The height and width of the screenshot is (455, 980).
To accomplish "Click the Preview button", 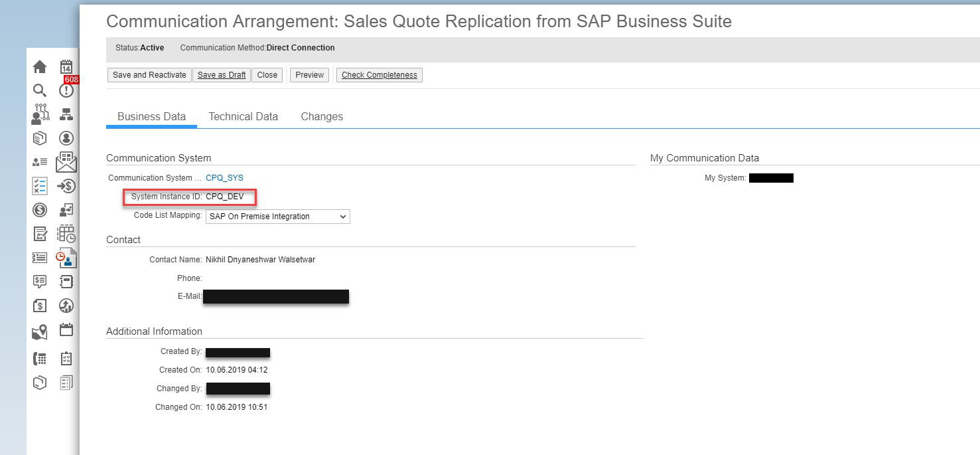I will point(309,75).
